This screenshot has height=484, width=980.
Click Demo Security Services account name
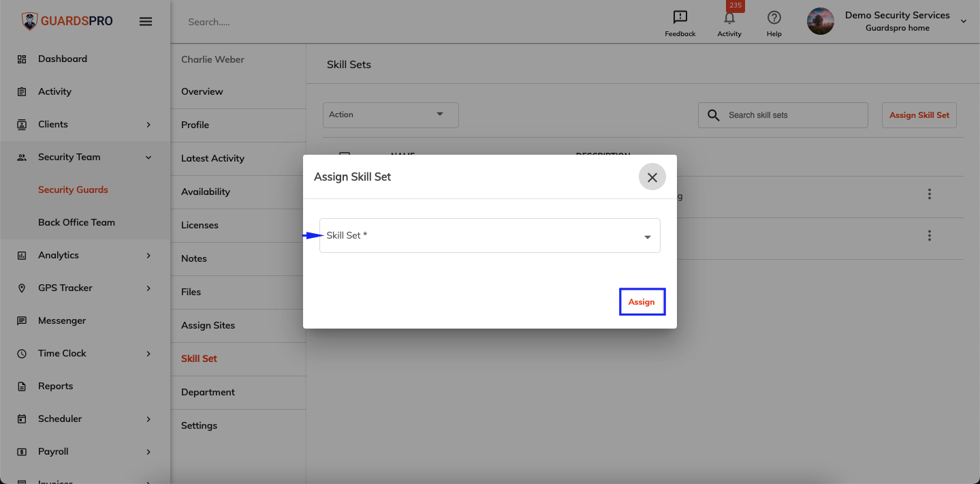tap(897, 15)
